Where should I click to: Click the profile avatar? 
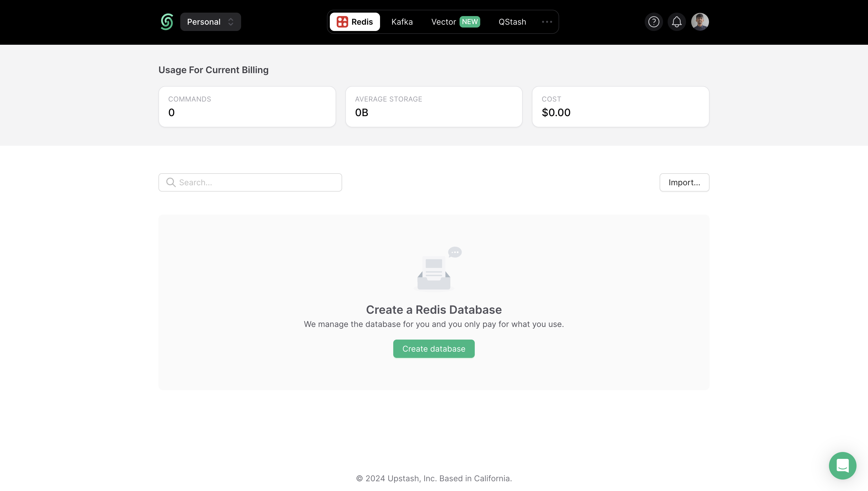point(700,22)
